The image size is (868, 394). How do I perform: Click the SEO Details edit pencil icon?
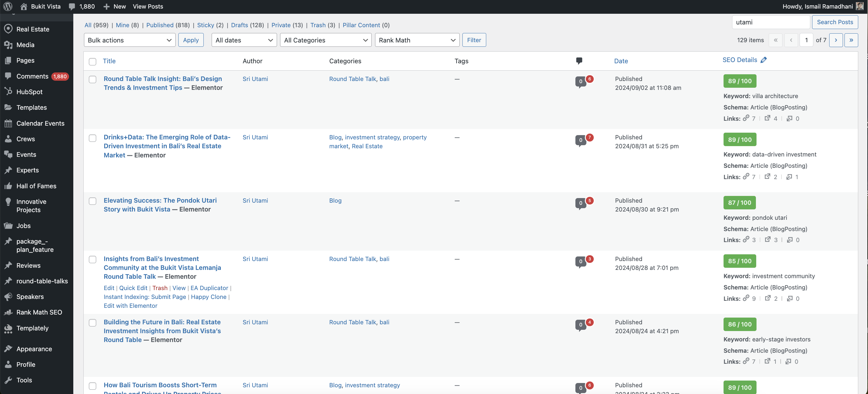click(764, 60)
